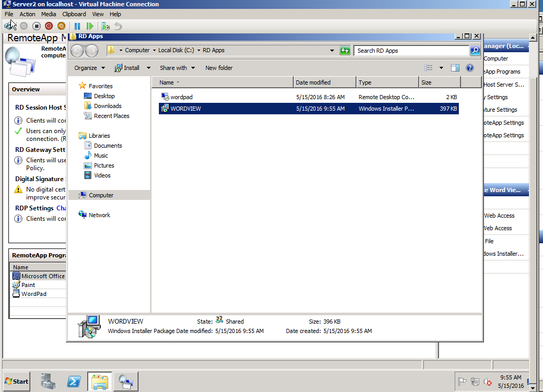
Task: Click Local Disk (C:) in breadcrumb
Action: coord(176,50)
